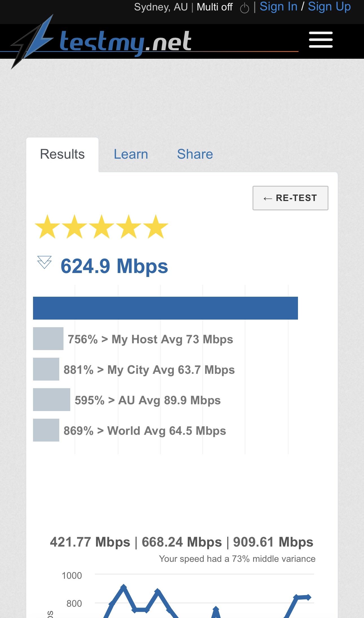Open the Sign Up link
Screen dimensions: 364x618
click(x=329, y=6)
